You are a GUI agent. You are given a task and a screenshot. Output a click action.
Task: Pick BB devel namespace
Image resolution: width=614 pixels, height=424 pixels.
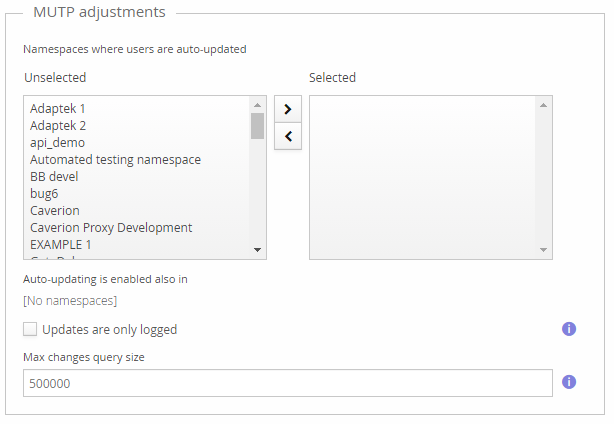tap(54, 176)
